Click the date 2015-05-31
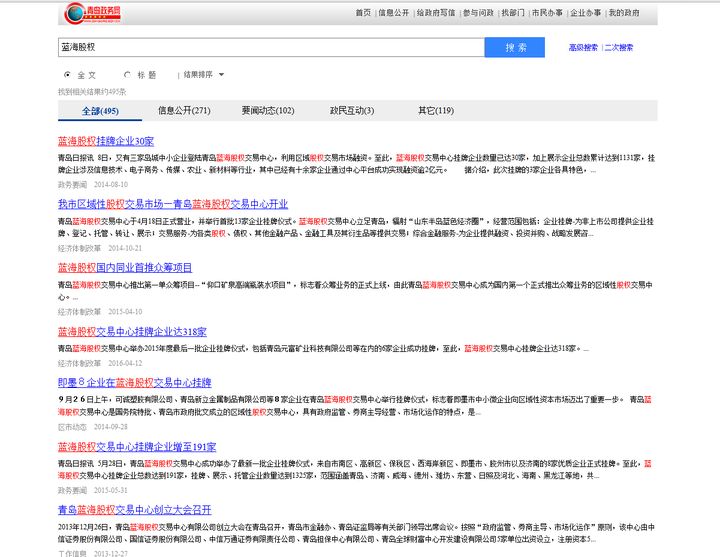This screenshot has width=720, height=557. [x=111, y=490]
